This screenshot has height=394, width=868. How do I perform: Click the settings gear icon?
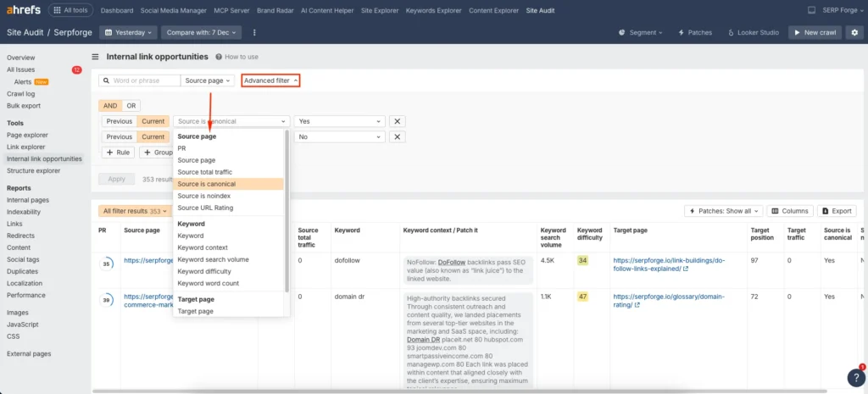point(854,32)
